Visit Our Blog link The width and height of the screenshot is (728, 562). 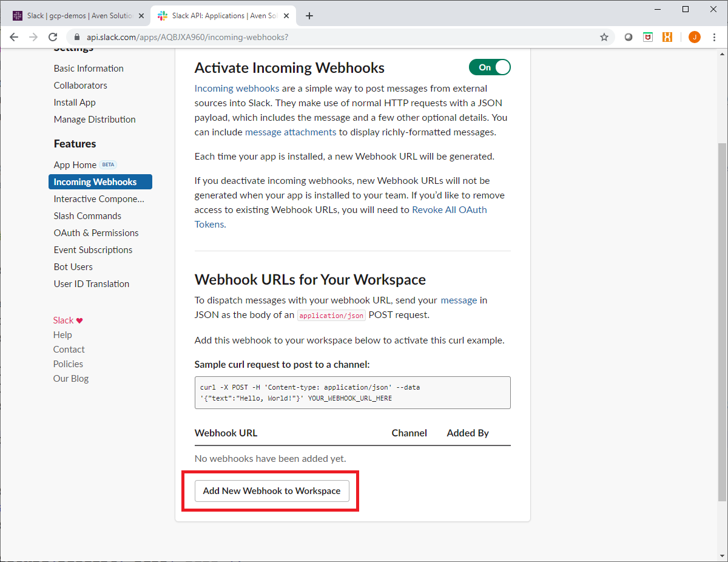[x=71, y=379]
